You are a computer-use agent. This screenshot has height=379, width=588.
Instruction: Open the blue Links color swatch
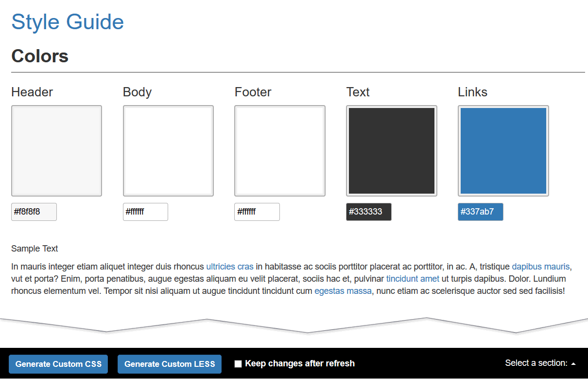503,151
